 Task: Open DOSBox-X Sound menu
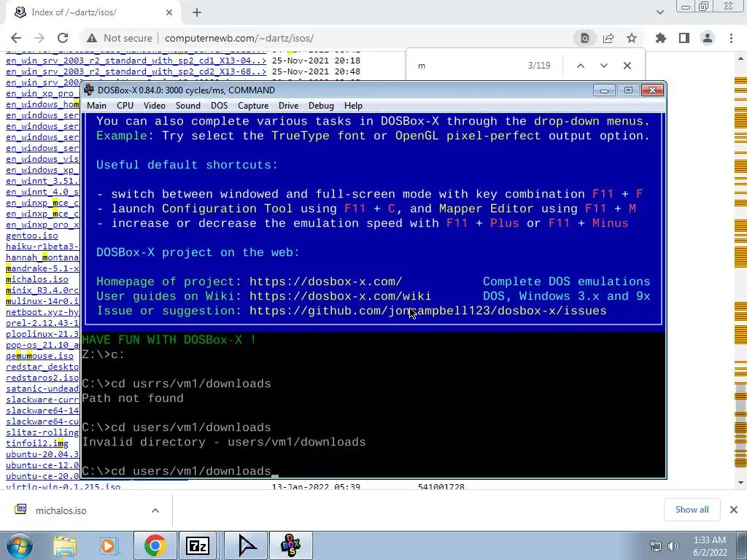(187, 106)
